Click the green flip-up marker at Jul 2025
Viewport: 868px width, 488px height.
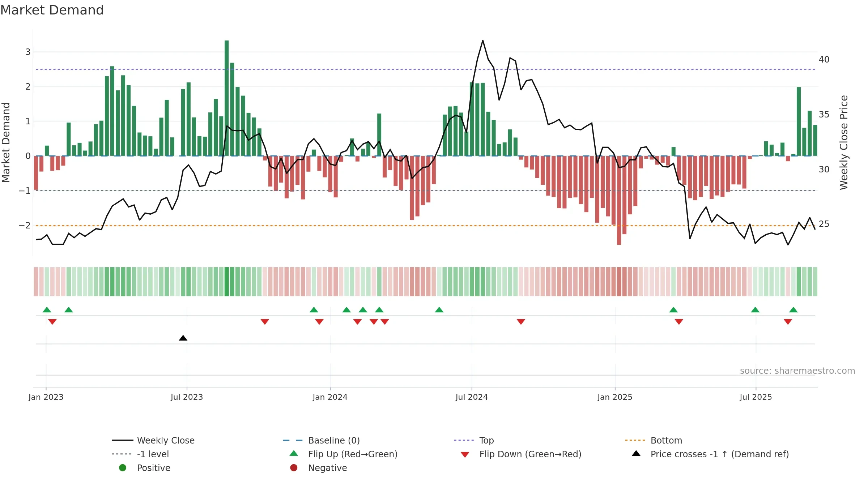coord(755,310)
